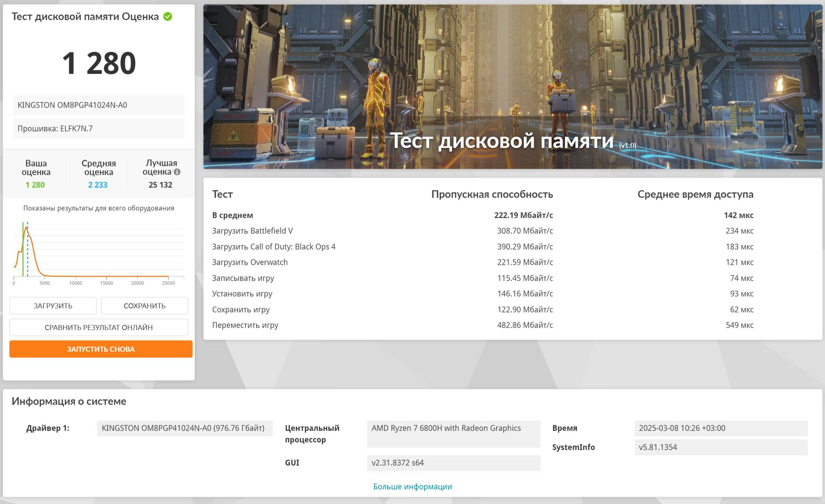825x504 pixels.
Task: Click the 93 мкс access time value
Action: 742,294
